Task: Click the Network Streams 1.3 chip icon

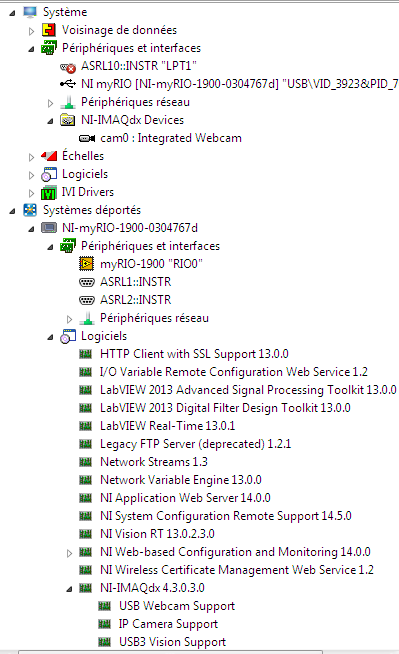Action: point(85,462)
